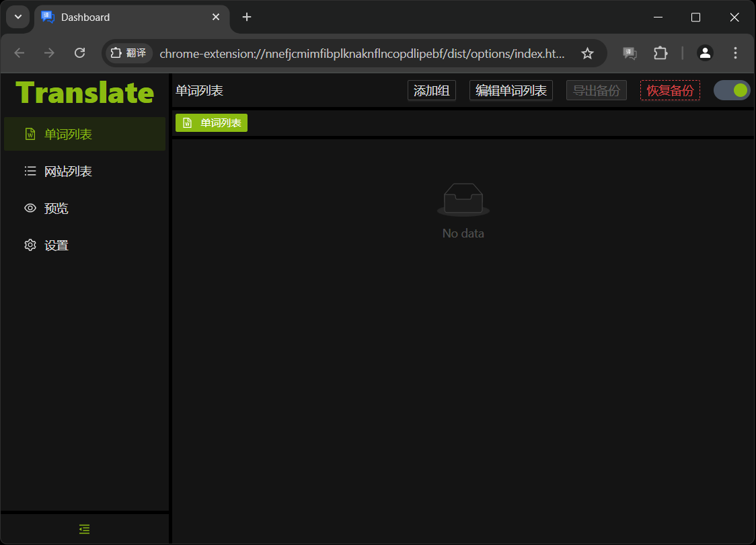Open the Chrome extensions puzzle icon

point(660,53)
